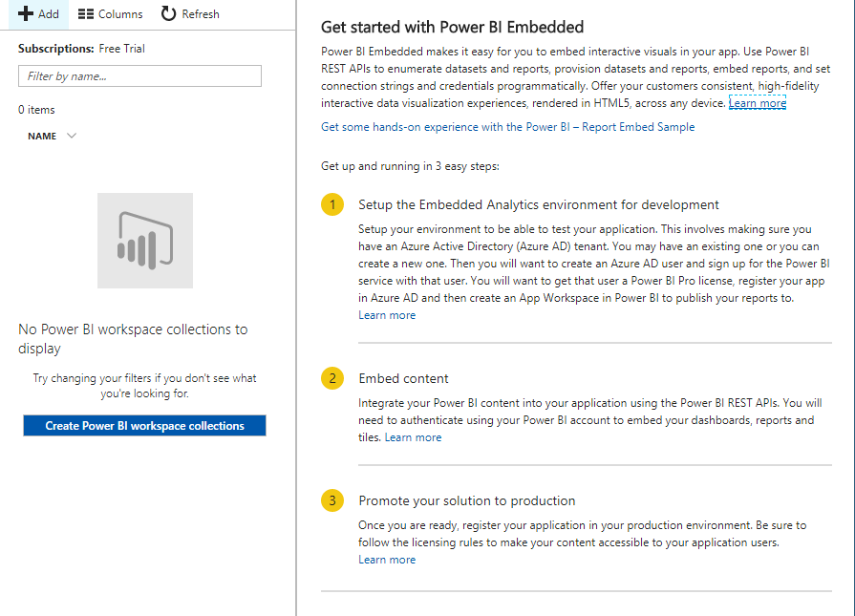Click the Get started with Power BI Embedded heading
The width and height of the screenshot is (855, 616).
coord(452,27)
